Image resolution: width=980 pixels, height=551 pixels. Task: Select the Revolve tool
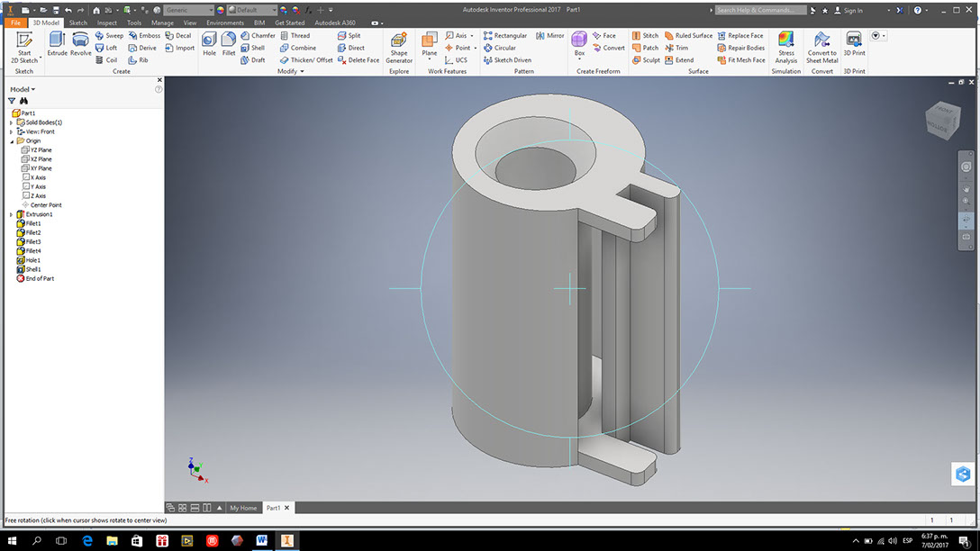[x=81, y=44]
